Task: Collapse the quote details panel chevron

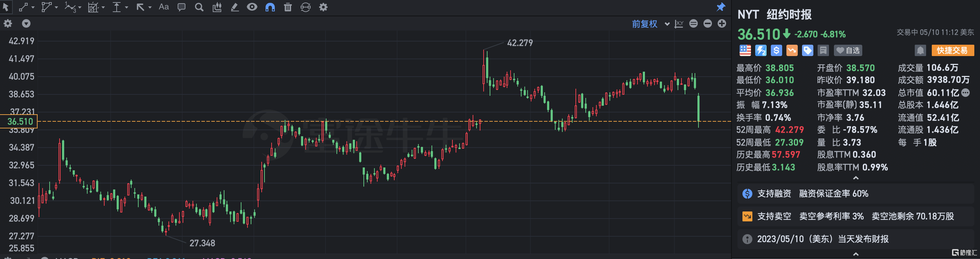Action: (x=856, y=178)
